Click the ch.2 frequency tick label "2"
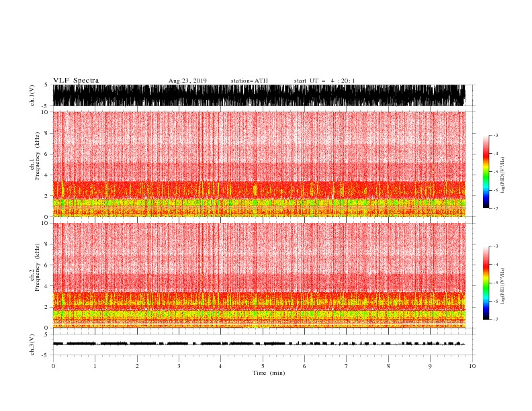The image size is (532, 411). pyautogui.click(x=47, y=307)
